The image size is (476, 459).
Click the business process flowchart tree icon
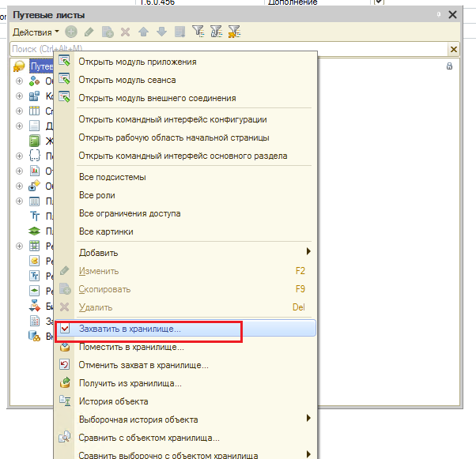(34, 306)
